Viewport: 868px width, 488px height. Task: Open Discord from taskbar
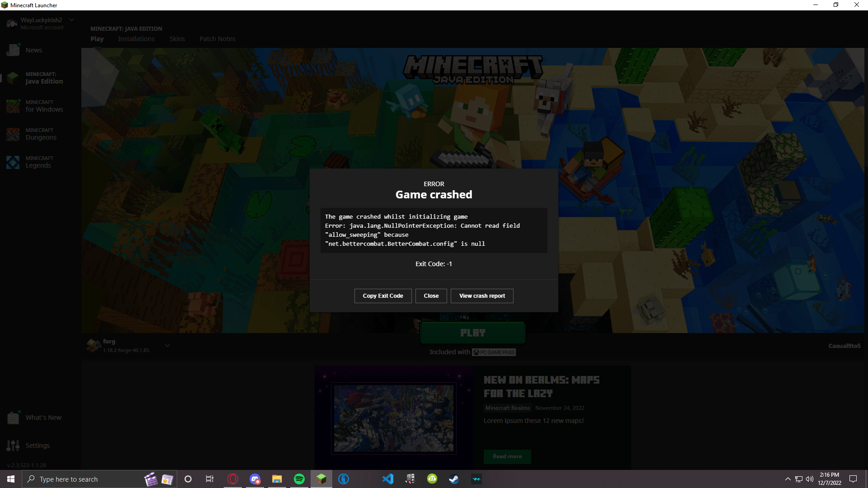[x=255, y=479]
